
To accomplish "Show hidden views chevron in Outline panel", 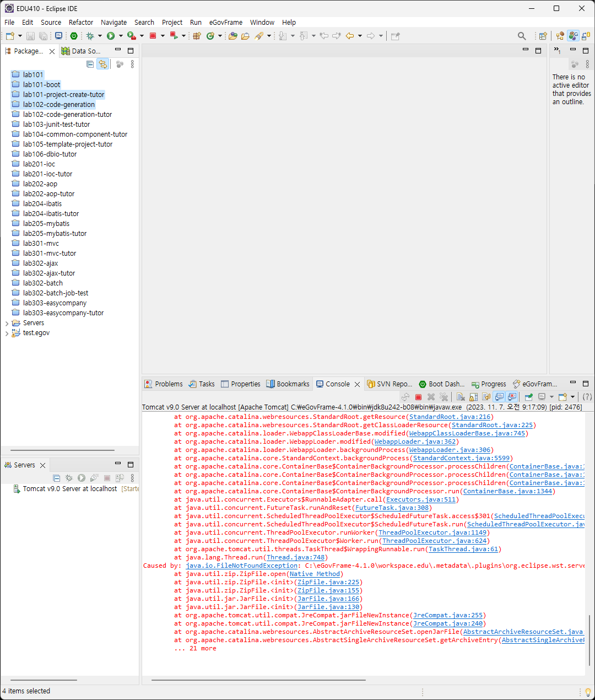I will (557, 50).
